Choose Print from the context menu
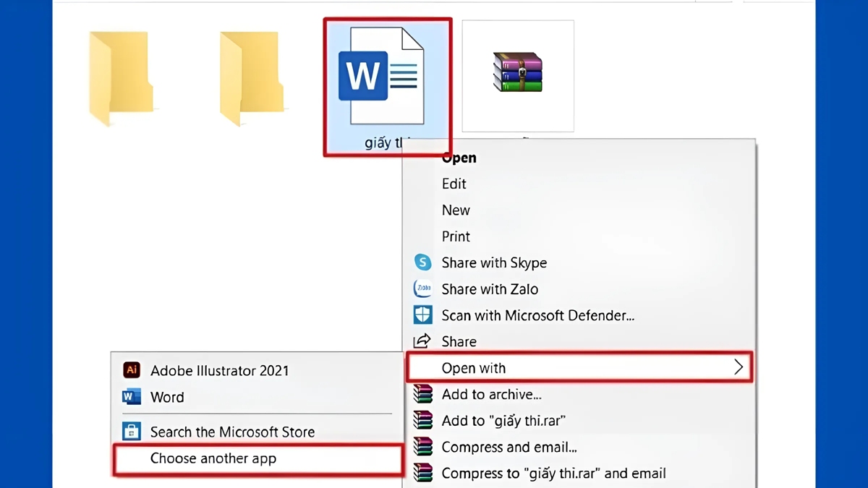Viewport: 868px width, 488px height. (x=456, y=236)
